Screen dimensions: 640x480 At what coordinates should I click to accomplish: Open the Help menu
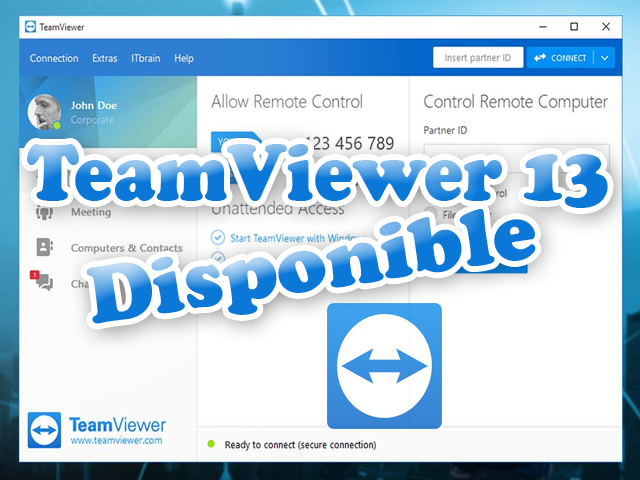(184, 58)
